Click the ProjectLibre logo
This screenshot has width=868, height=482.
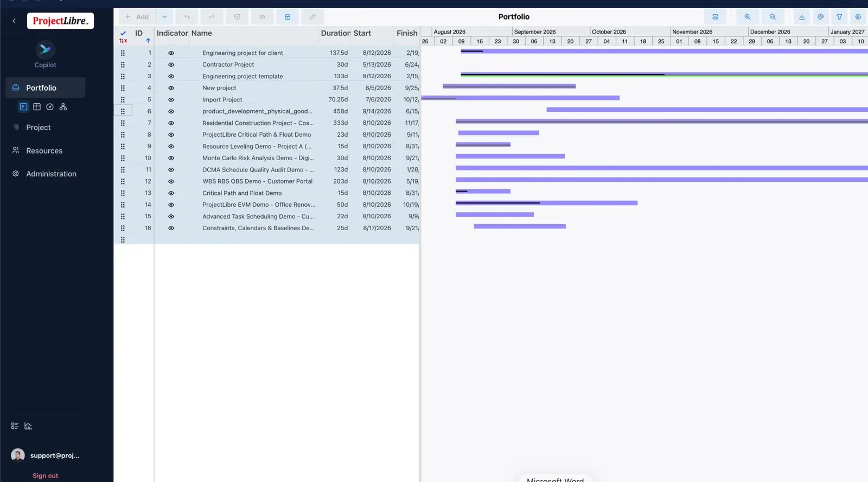[60, 21]
